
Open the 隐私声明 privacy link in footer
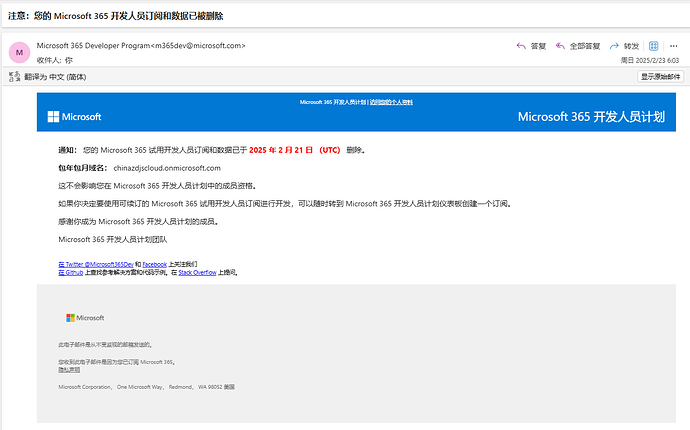click(69, 370)
